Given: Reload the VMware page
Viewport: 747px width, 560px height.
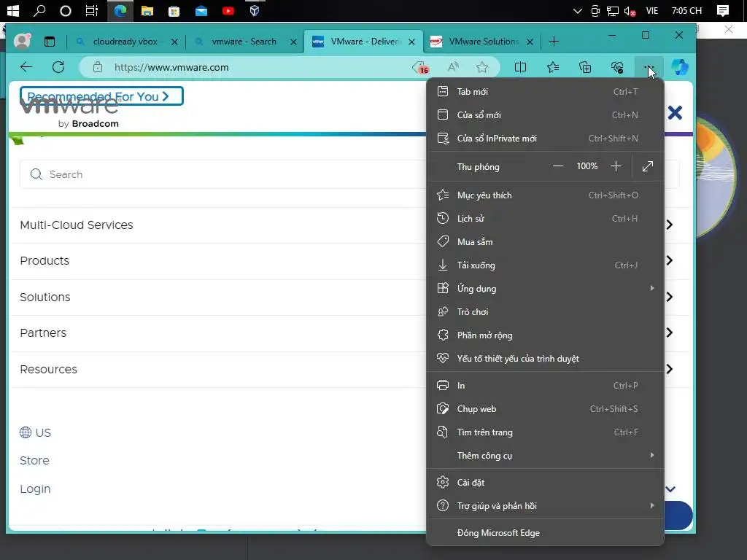Looking at the screenshot, I should click(58, 67).
